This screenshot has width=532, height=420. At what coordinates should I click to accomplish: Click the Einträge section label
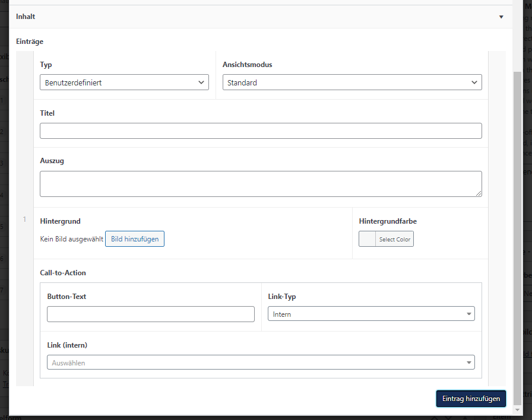click(30, 42)
